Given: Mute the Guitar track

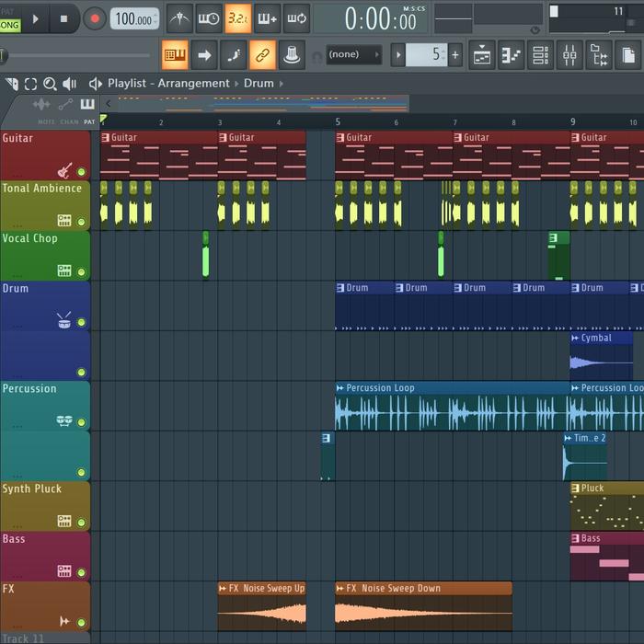Looking at the screenshot, I should [x=81, y=172].
